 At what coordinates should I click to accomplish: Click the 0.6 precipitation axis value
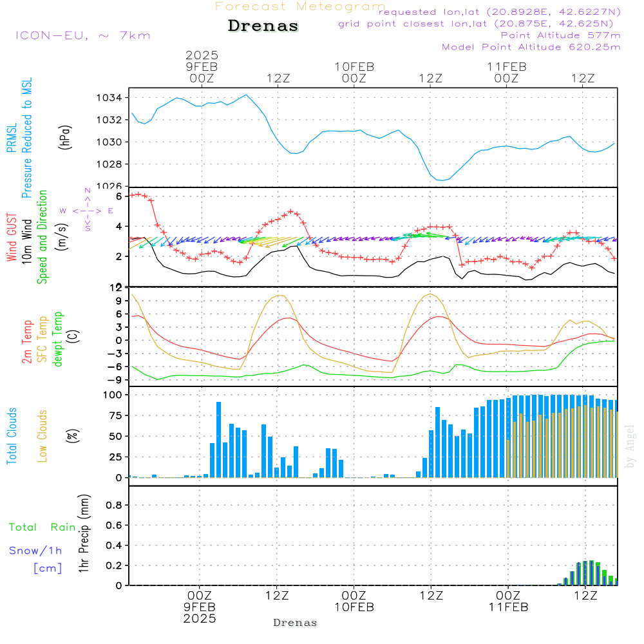[x=114, y=526]
